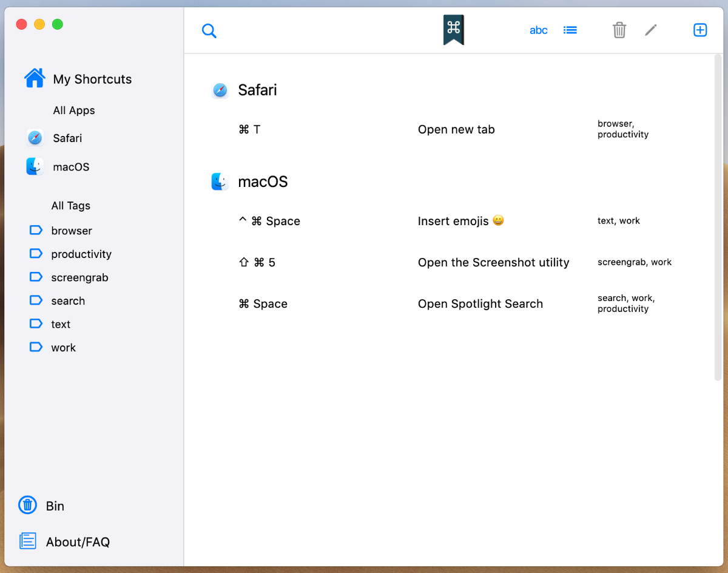Click 'browser, productivity' tags text
Viewport: 728px width, 573px height.
point(623,129)
